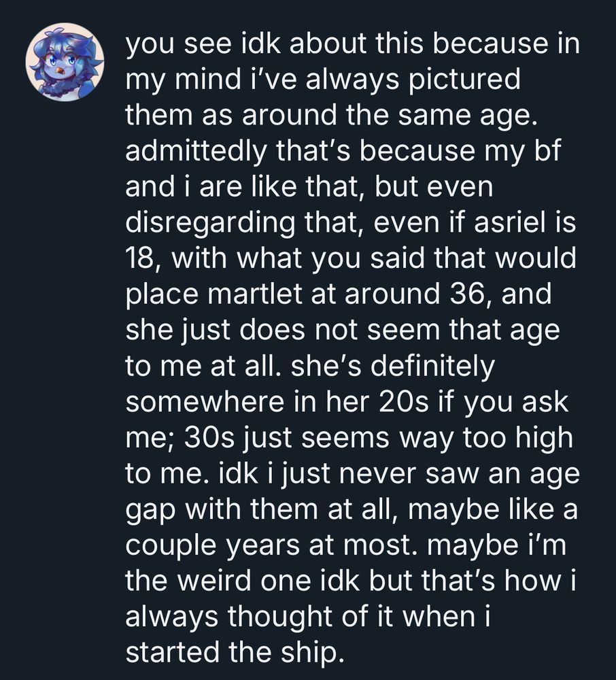Click the word "definitely" in the message
Viewport: 616px width, 680px height.
[x=432, y=367]
